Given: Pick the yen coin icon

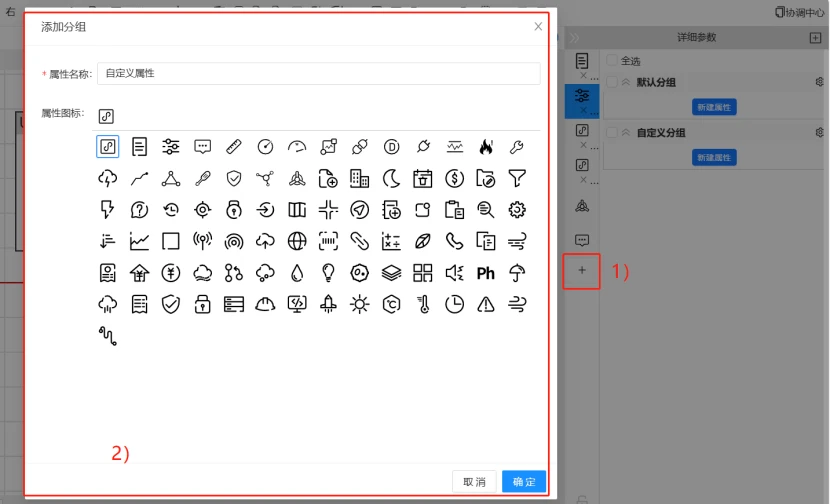Looking at the screenshot, I should click(x=170, y=273).
